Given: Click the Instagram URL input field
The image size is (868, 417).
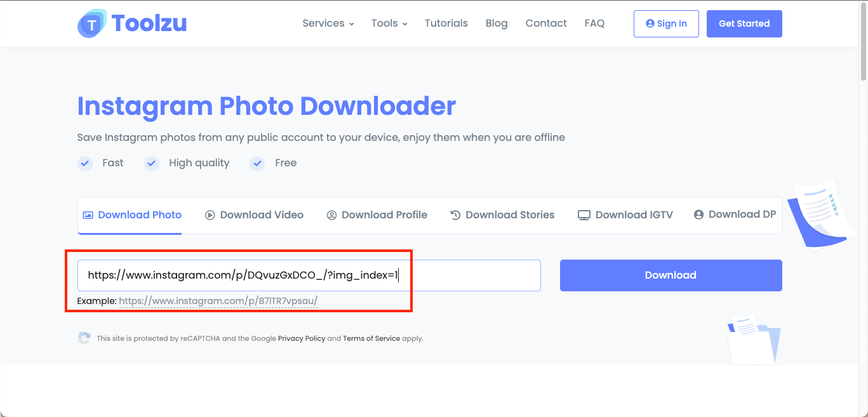Looking at the screenshot, I should [x=309, y=275].
